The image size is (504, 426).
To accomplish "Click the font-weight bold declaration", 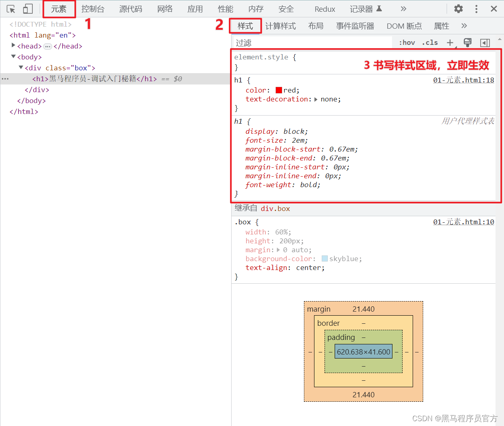I will click(x=283, y=185).
